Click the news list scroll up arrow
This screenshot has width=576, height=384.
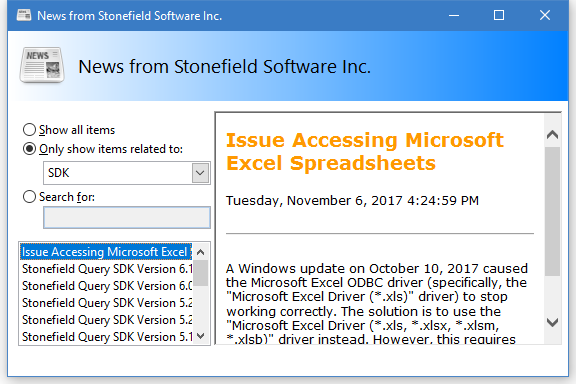click(200, 252)
